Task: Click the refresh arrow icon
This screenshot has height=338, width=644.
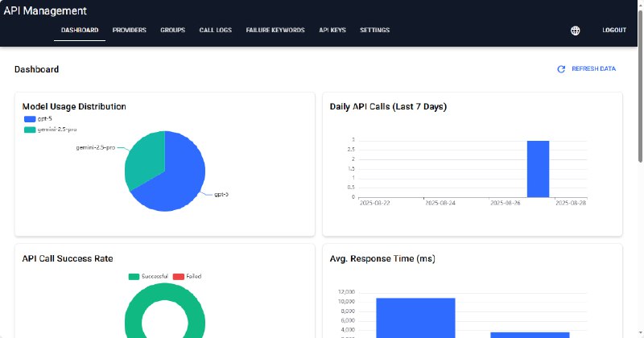Action: 561,69
